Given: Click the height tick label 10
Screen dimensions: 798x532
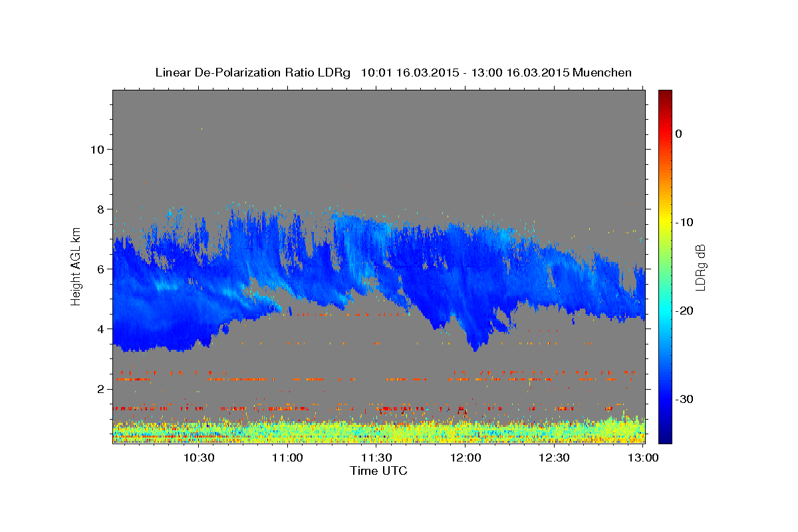Looking at the screenshot, I should (x=97, y=149).
